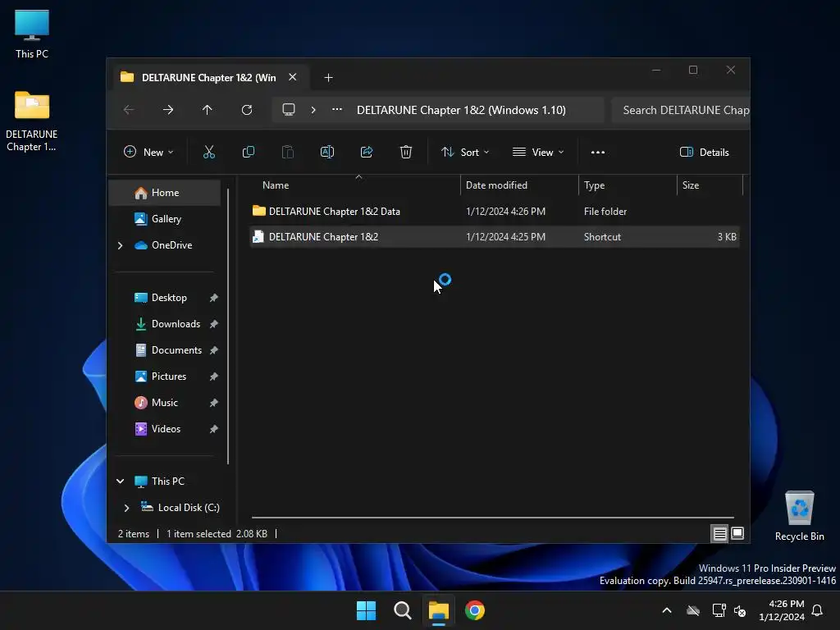Click the This PC desktop icon
The image size is (840, 630).
[32, 34]
